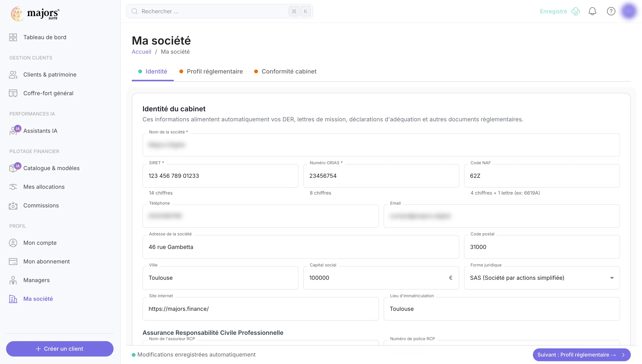The image size is (642, 364).
Task: Click the Adresse de la société field
Action: (x=301, y=247)
